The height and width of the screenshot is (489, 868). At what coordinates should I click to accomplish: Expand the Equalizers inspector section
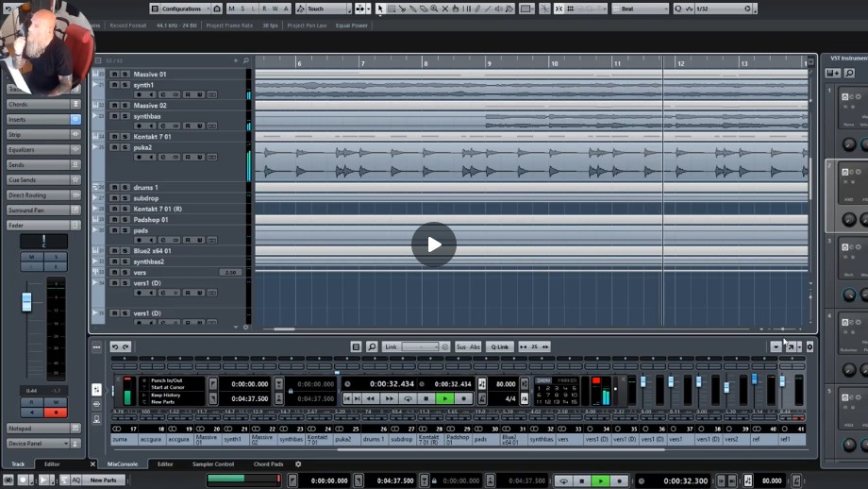click(38, 150)
